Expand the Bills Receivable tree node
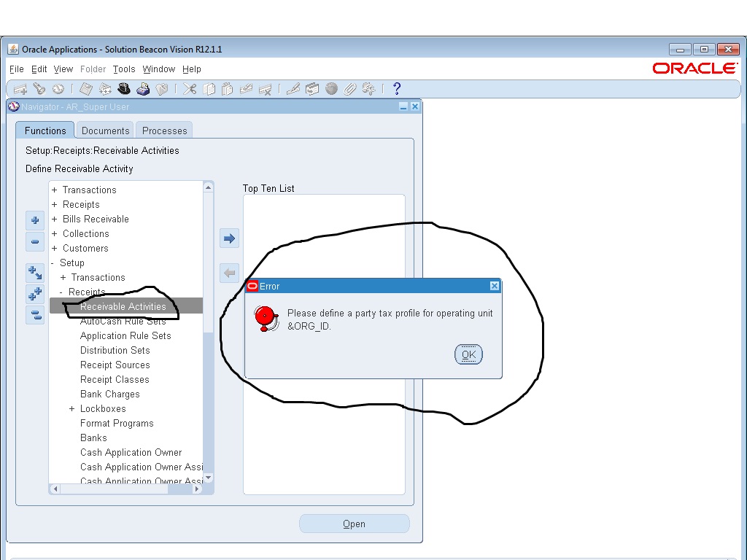 point(54,219)
